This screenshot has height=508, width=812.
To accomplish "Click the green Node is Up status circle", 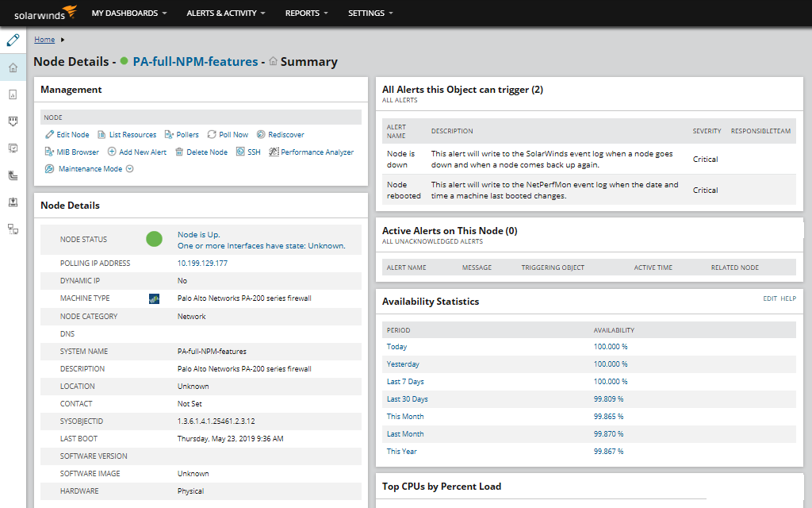I will [x=155, y=239].
